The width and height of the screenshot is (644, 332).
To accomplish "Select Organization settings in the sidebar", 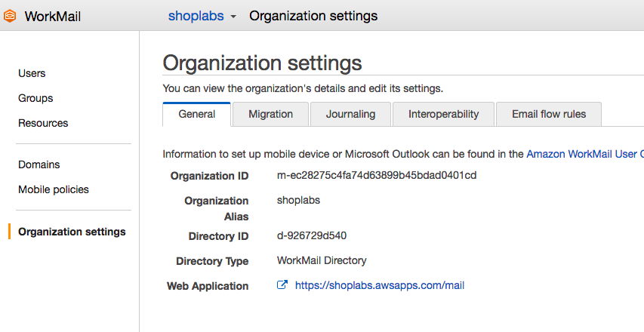I will tap(72, 232).
